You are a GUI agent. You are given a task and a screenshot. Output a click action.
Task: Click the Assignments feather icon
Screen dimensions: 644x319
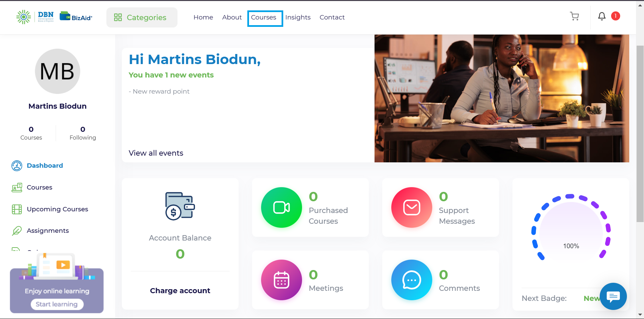coord(17,231)
